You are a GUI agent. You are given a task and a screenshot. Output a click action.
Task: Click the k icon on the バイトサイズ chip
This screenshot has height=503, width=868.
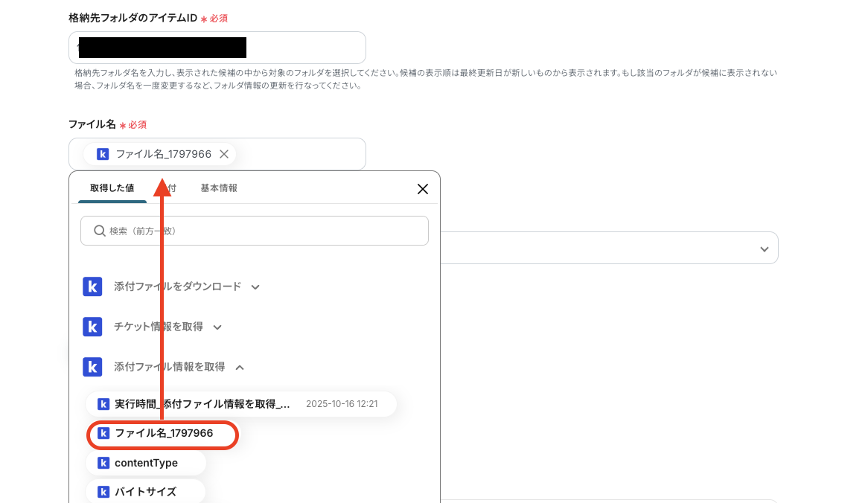pyautogui.click(x=102, y=491)
